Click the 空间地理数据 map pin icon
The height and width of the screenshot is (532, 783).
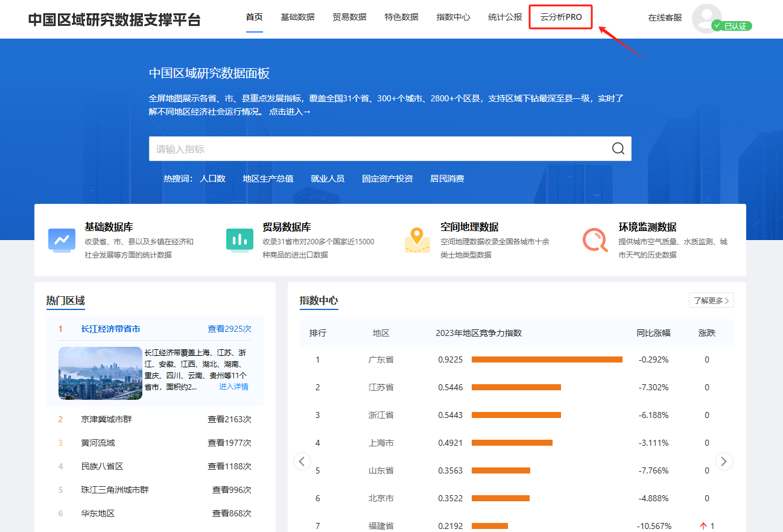[417, 240]
